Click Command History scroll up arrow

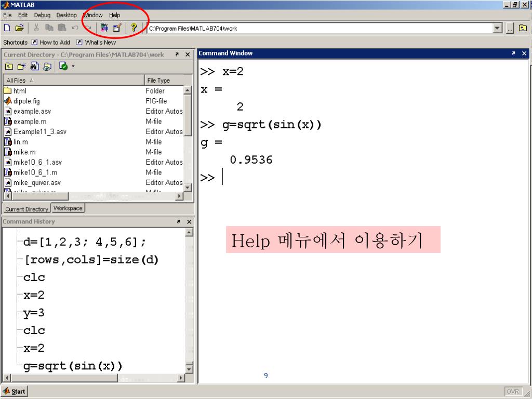pos(189,232)
